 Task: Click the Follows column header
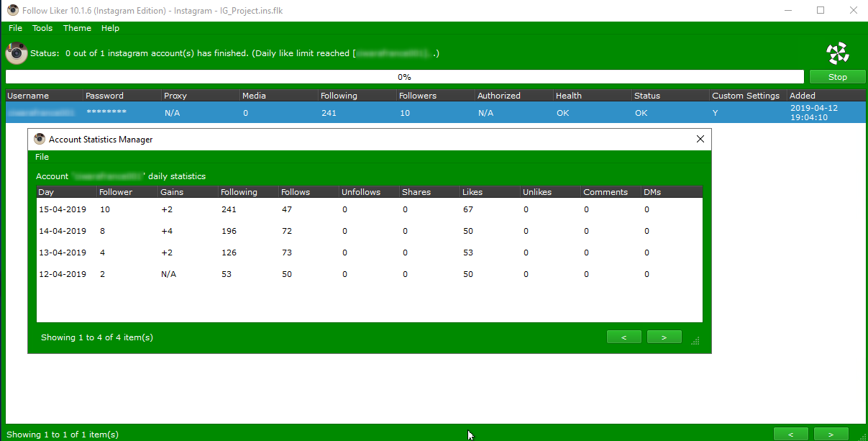pos(309,192)
